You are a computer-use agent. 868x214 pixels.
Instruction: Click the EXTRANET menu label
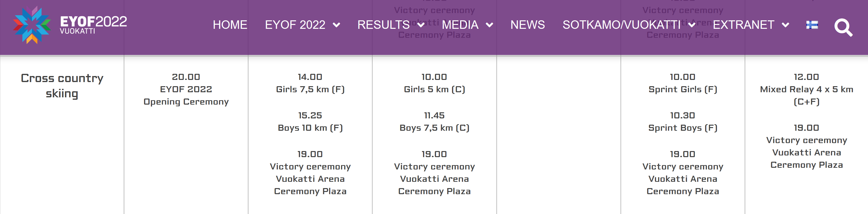pyautogui.click(x=743, y=25)
